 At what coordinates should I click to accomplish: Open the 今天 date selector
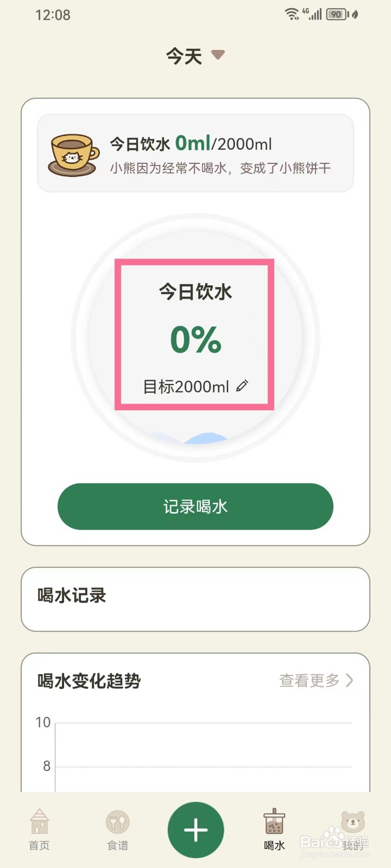184,56
